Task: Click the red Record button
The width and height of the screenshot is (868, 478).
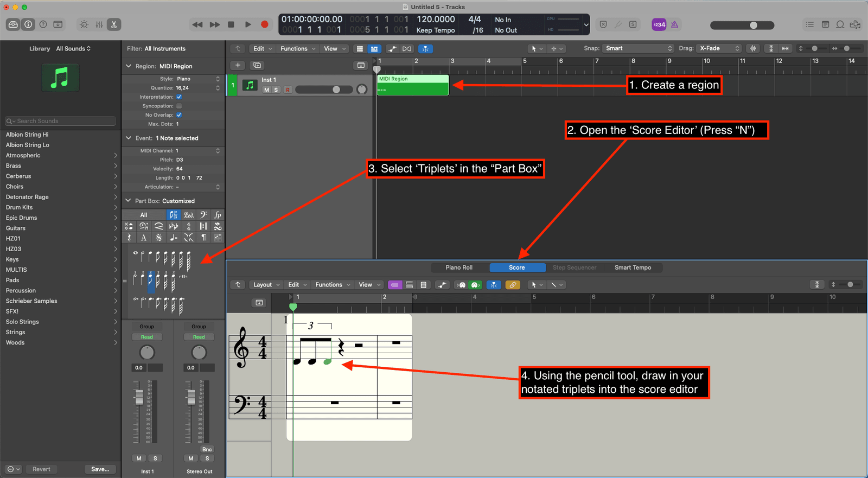Action: click(x=265, y=24)
